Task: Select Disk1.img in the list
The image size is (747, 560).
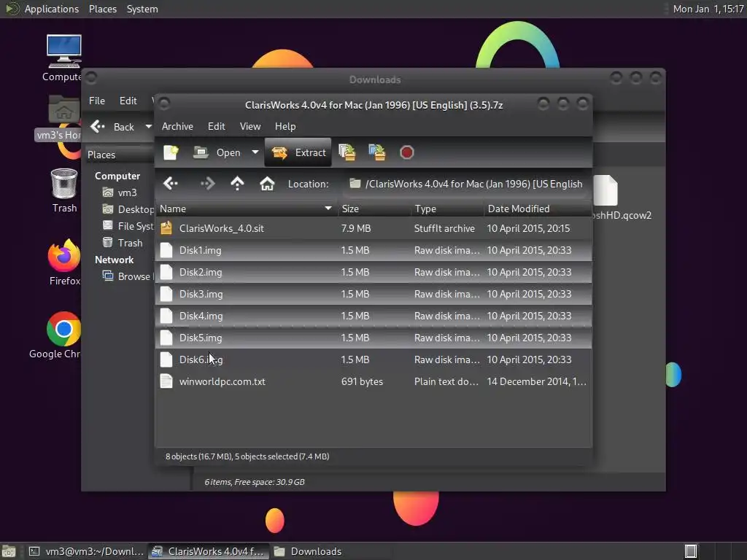Action: [373, 250]
